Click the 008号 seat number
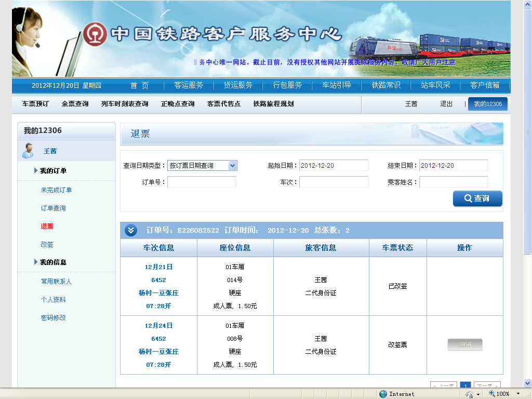This screenshot has height=399, width=532. coord(235,339)
